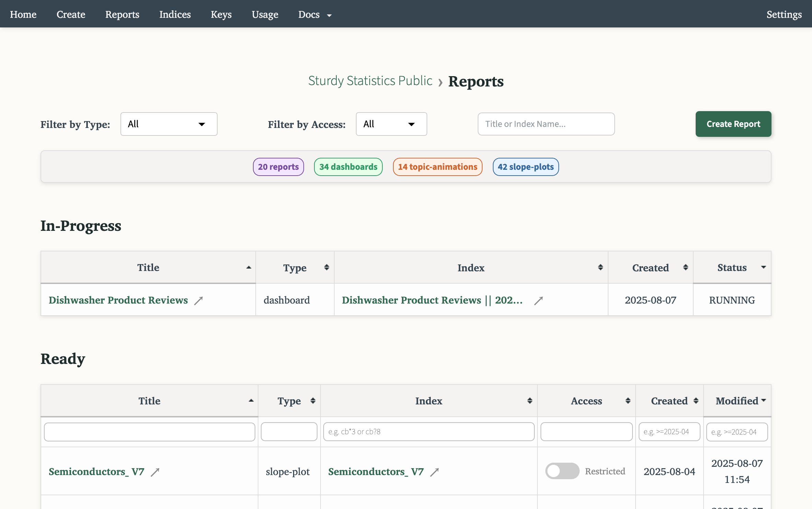Select the 34 dashboards badge
The height and width of the screenshot is (509, 812).
point(348,167)
